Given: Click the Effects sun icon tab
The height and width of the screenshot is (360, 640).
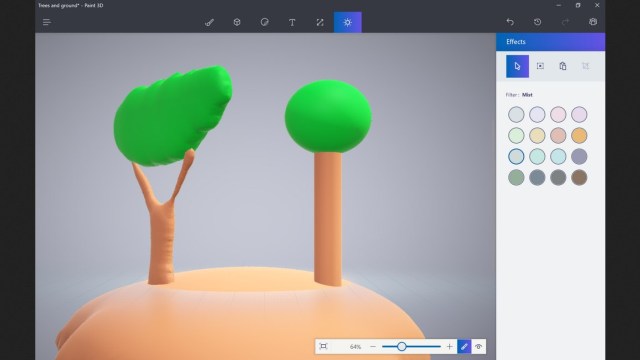Looking at the screenshot, I should (347, 22).
